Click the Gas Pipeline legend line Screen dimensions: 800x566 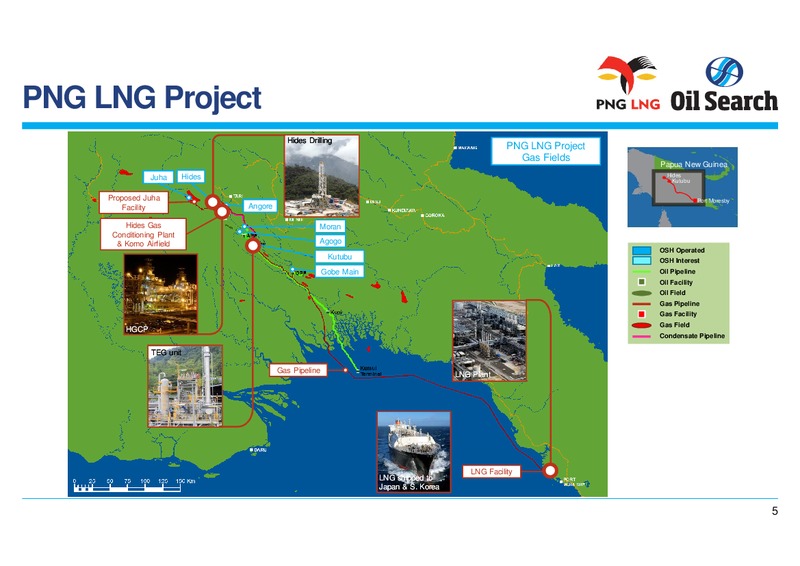641,304
